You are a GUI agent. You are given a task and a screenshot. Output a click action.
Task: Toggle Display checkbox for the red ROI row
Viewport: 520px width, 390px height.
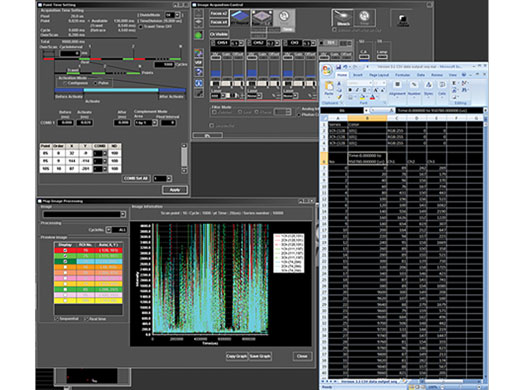tap(65, 250)
